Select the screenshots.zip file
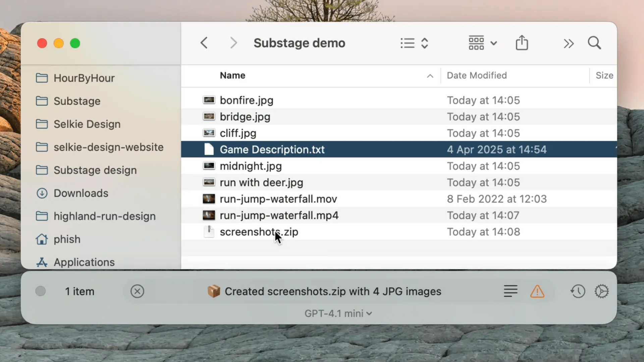This screenshot has height=362, width=644. [259, 232]
